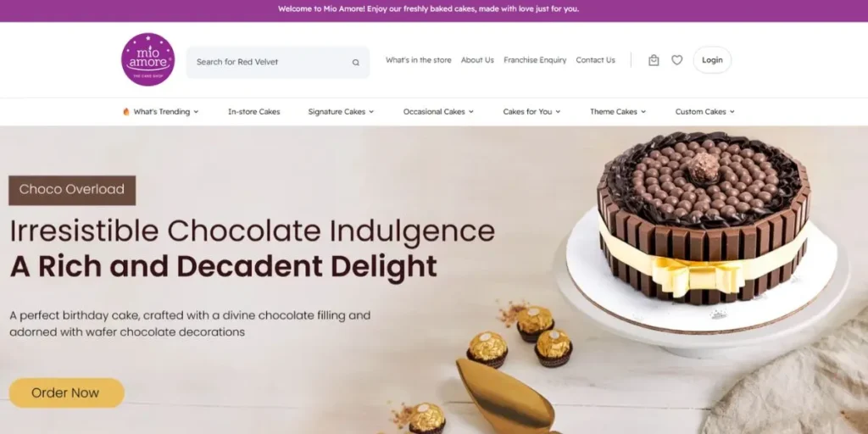The height and width of the screenshot is (434, 868).
Task: Expand the Cakes for You menu
Action: 531,112
